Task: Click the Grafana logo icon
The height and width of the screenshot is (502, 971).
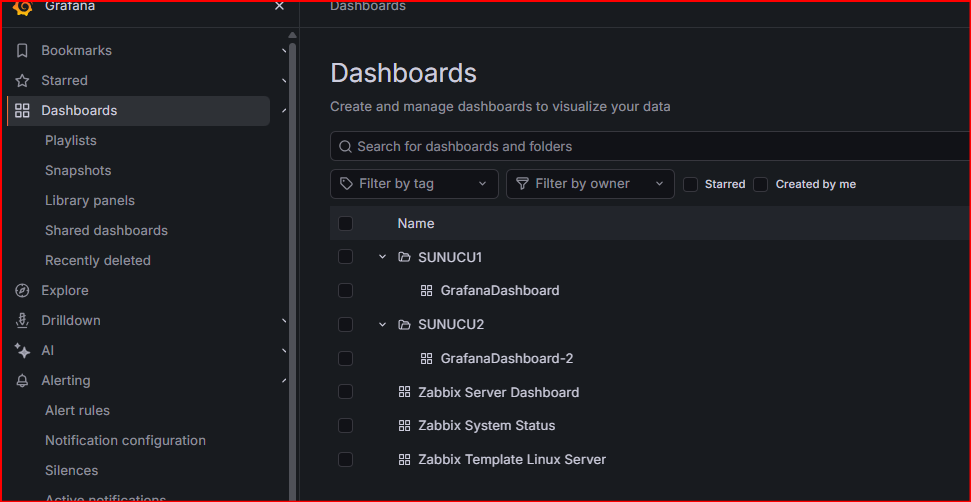Action: tap(22, 7)
